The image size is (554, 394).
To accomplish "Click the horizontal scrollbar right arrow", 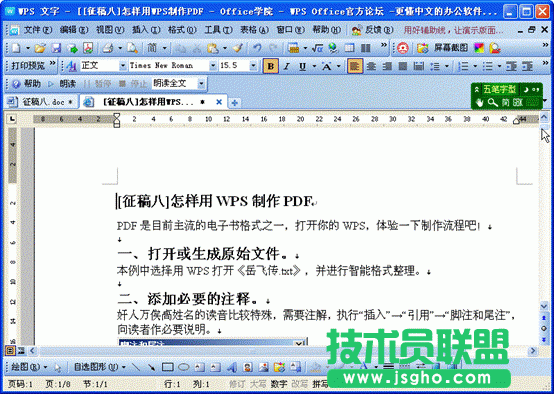I will [x=532, y=351].
